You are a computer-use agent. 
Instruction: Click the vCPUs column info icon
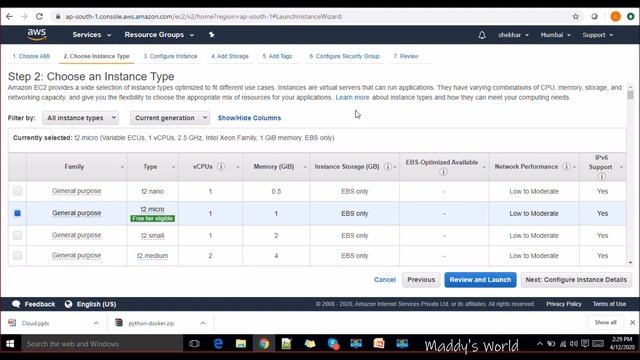[221, 167]
